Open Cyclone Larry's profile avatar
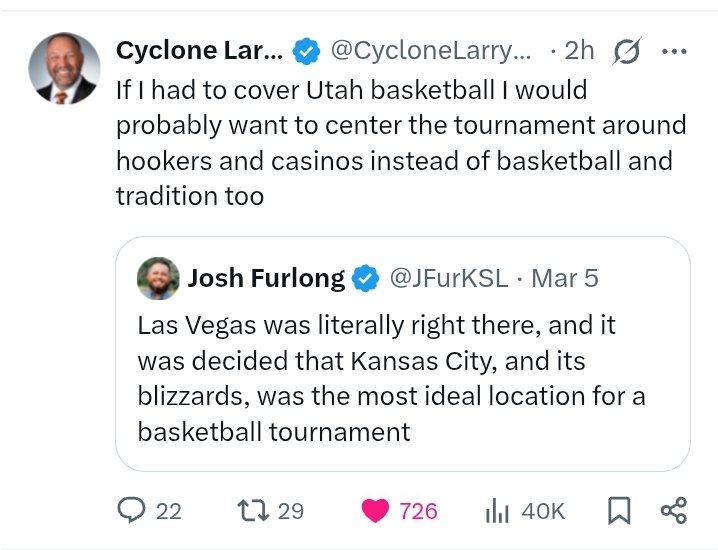The width and height of the screenshot is (718, 550). 66,70
